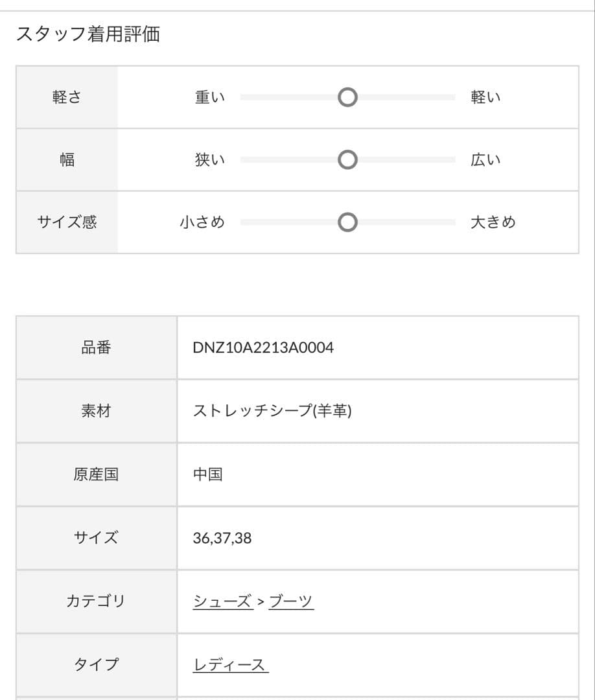Click the 幅 width slider handle
This screenshot has height=700, width=595.
tap(347, 160)
